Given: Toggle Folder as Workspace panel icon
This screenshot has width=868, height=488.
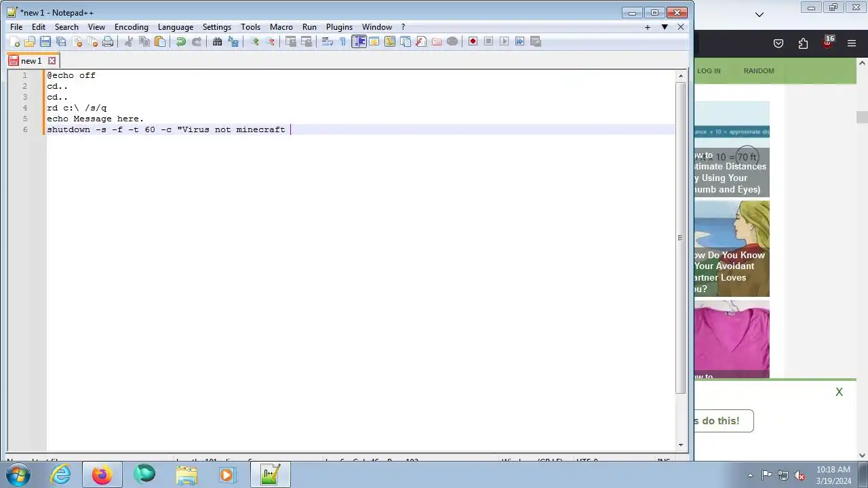Looking at the screenshot, I should 437,41.
